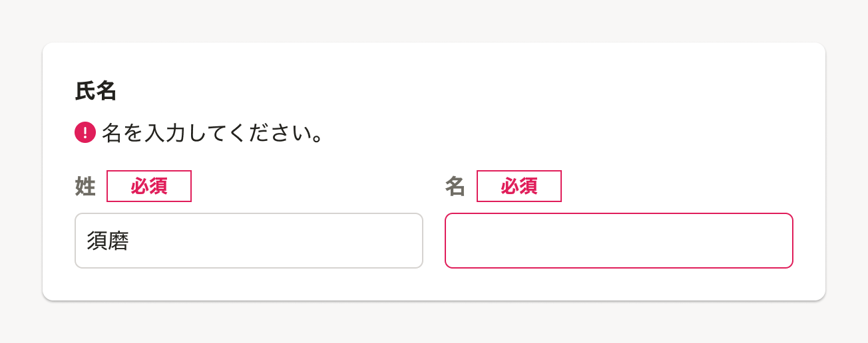Place cursor on the 須磨 text
The image size is (868, 343).
pyautogui.click(x=108, y=241)
